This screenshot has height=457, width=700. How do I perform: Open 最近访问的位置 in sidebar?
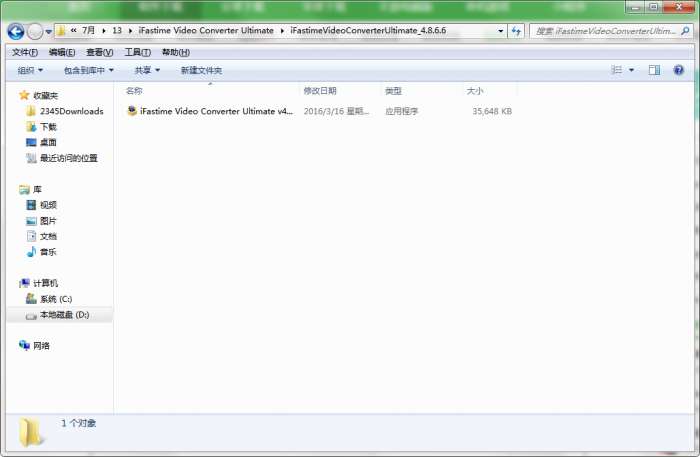coord(62,158)
